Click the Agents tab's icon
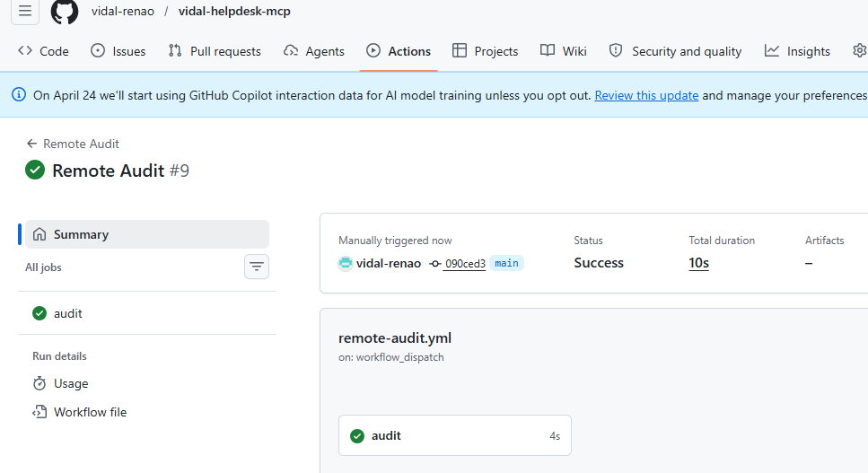Image resolution: width=868 pixels, height=473 pixels. coord(291,50)
